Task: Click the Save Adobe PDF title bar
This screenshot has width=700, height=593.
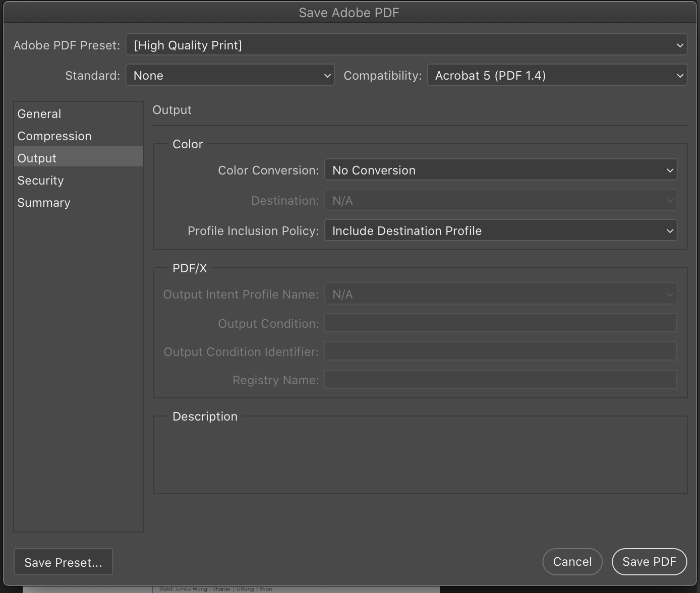Action: point(348,12)
